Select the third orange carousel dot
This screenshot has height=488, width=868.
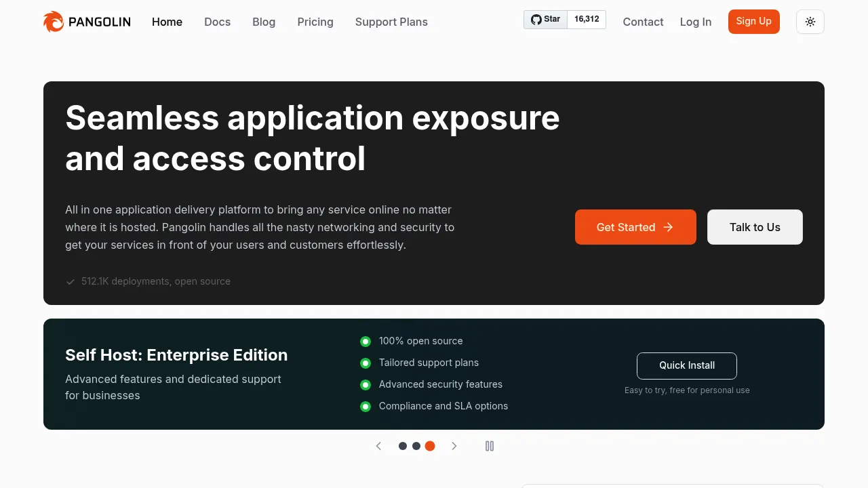430,446
